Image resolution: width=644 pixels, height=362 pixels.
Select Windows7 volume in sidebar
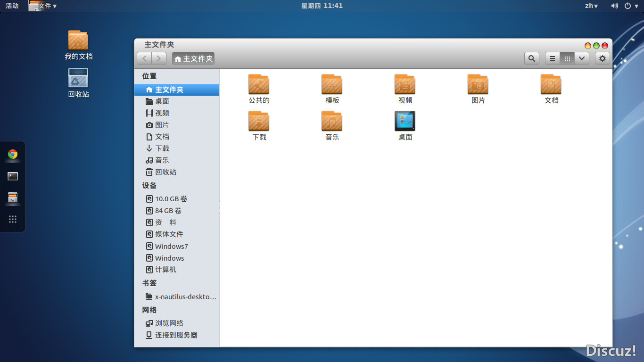point(171,246)
